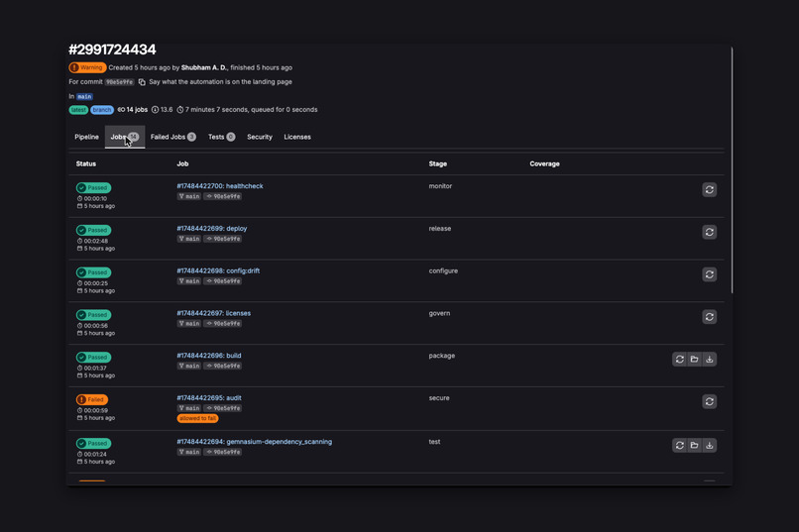Screen dimensions: 799x532
Task: Switch to the Pipeline tab
Action: 86,137
